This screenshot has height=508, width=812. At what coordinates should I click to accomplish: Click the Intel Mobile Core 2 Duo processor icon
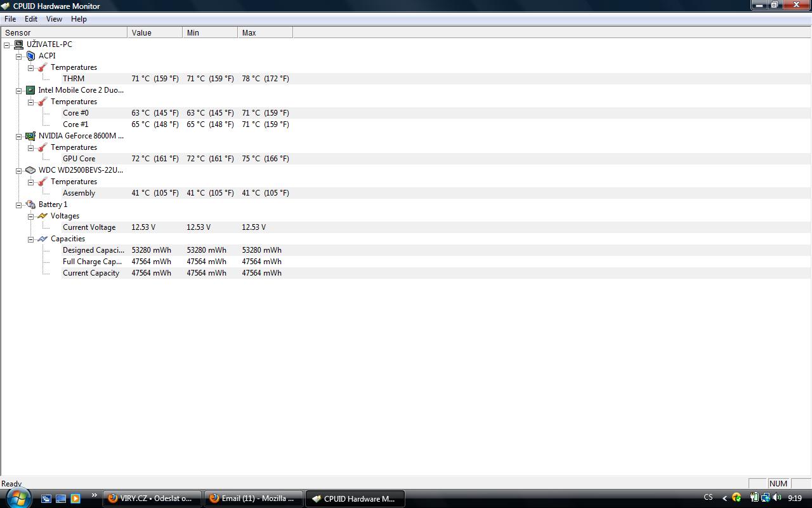click(x=30, y=90)
